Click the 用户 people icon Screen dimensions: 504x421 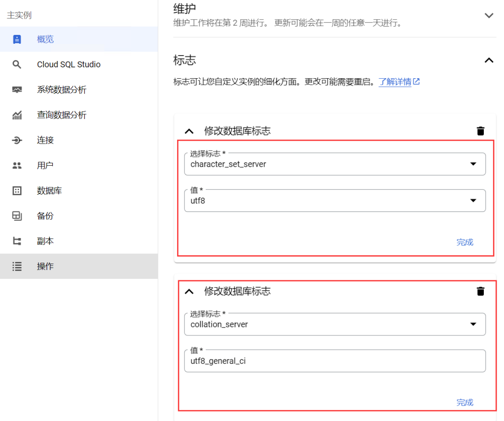point(17,165)
